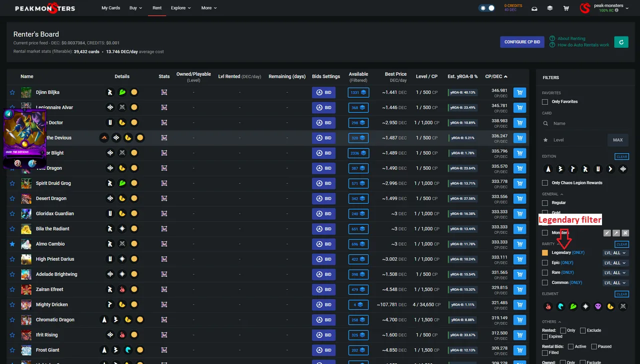Open stats icon for Spirit Druid Grog
Image resolution: width=640 pixels, height=364 pixels.
tap(164, 183)
